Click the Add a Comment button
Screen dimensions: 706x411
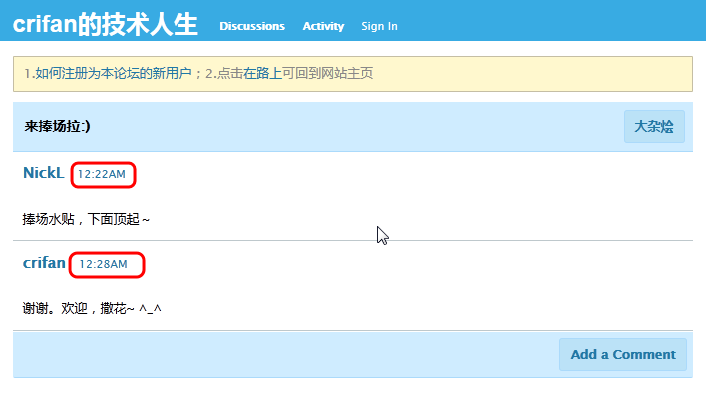[x=623, y=355]
